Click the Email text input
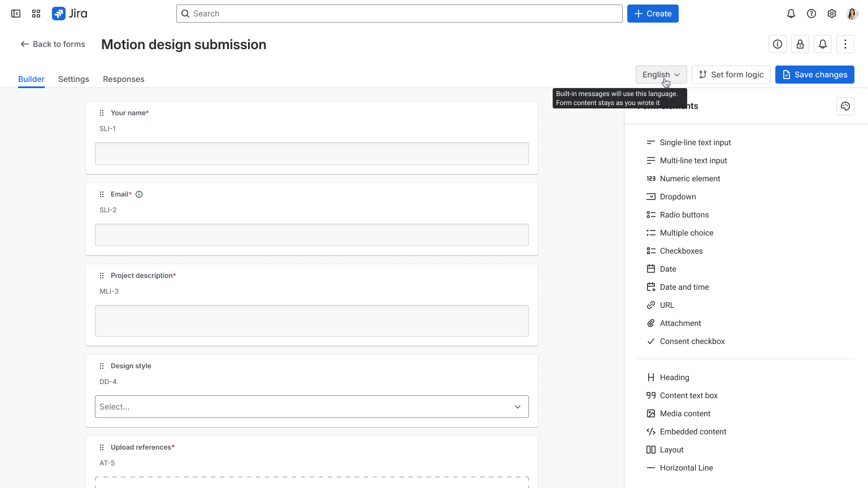Viewport: 868px width, 488px height. [312, 235]
